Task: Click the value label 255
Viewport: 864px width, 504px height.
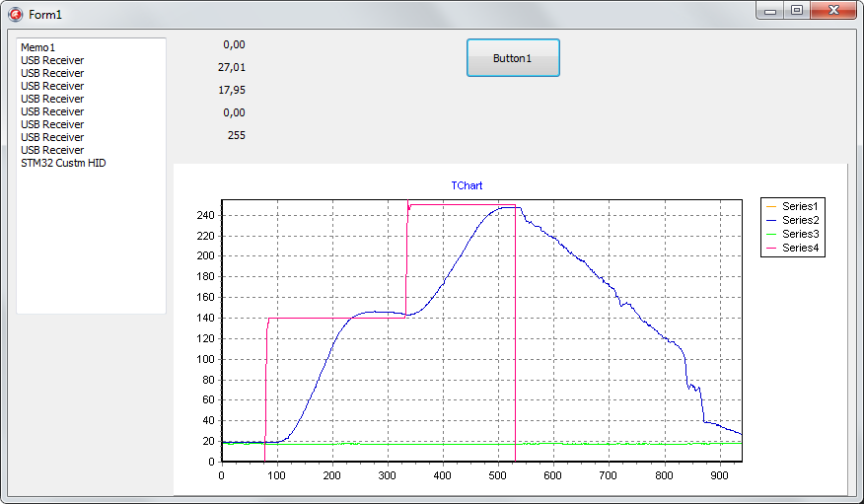Action: (237, 135)
